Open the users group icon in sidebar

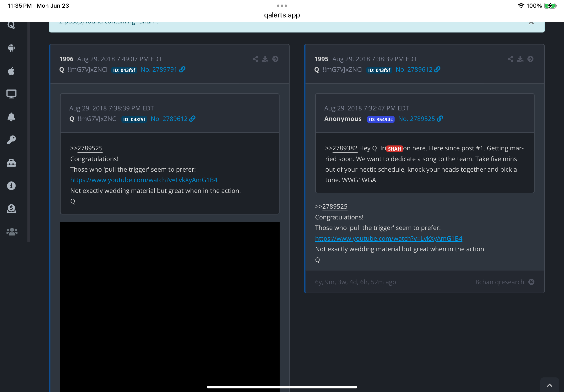tap(12, 232)
